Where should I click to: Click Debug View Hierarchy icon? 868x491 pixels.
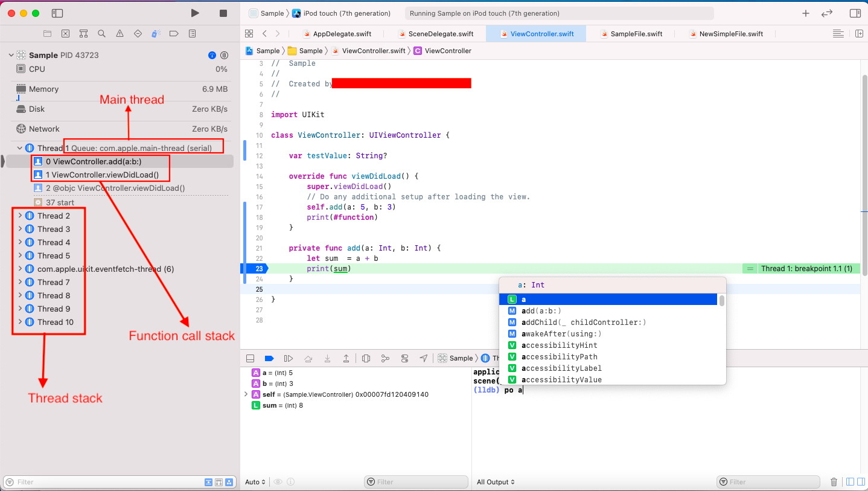pyautogui.click(x=366, y=358)
